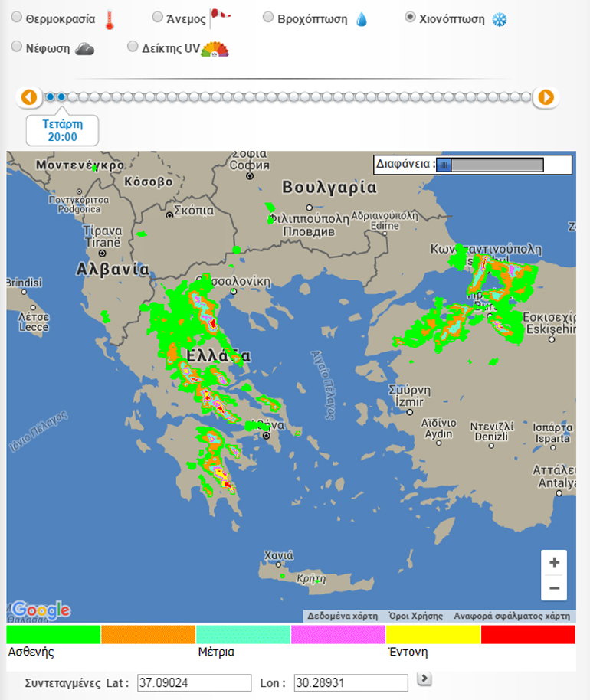590x700 pixels.
Task: Click the thermometer icon next to Θερμοκρασία
Action: (110, 19)
